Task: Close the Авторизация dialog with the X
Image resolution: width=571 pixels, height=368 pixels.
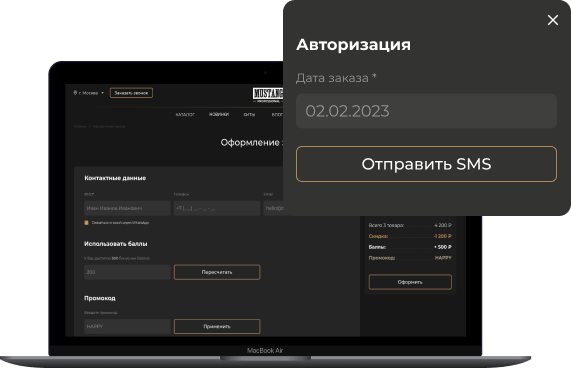Action: [552, 20]
